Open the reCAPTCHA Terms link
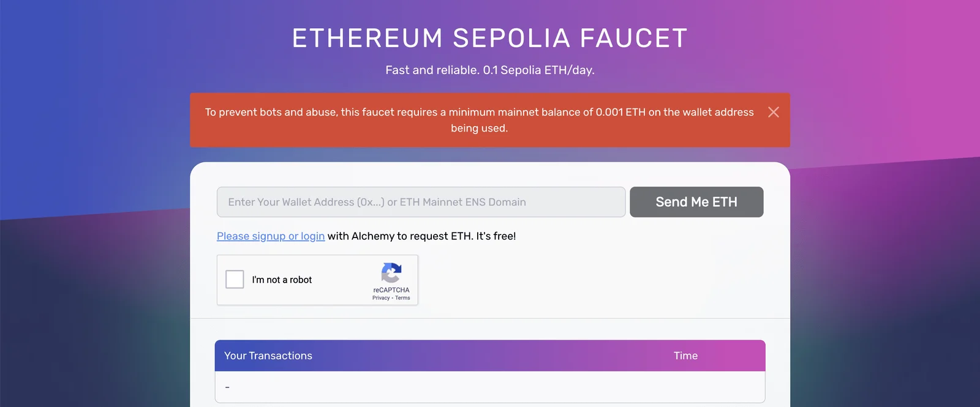Viewport: 980px width, 407px height. pyautogui.click(x=402, y=298)
